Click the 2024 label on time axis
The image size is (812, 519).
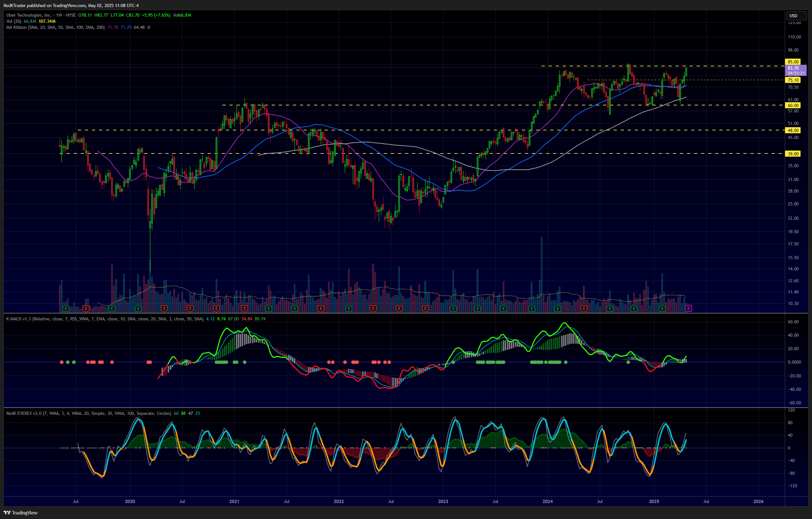(x=548, y=501)
